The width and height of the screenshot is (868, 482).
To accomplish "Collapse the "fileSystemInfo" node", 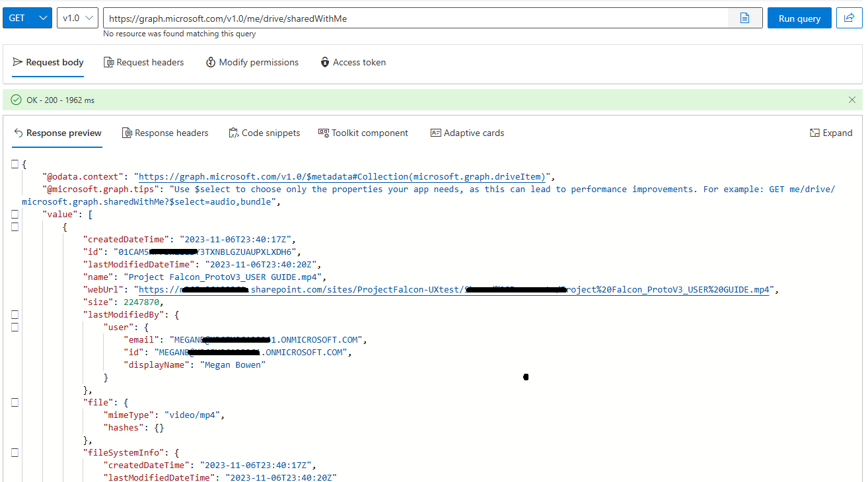I will (x=15, y=452).
